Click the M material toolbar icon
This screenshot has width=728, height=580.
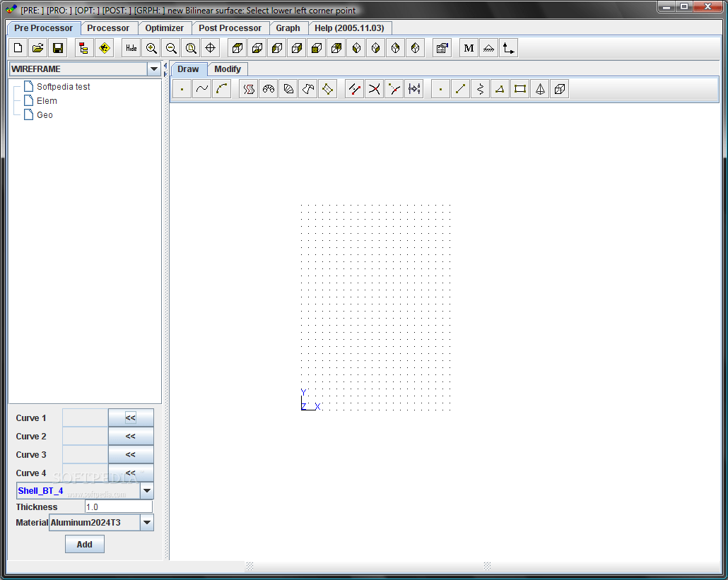pos(469,48)
